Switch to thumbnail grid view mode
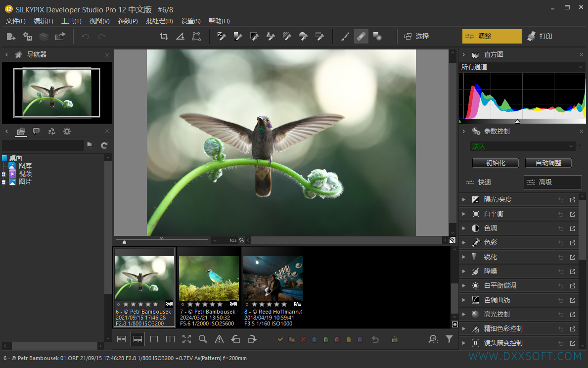This screenshot has width=588, height=368. tap(122, 339)
